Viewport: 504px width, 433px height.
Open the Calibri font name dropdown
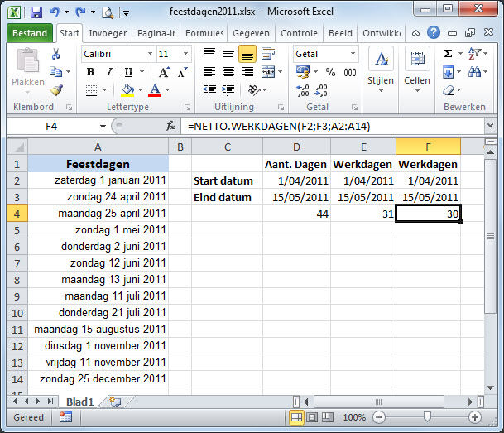[150, 53]
